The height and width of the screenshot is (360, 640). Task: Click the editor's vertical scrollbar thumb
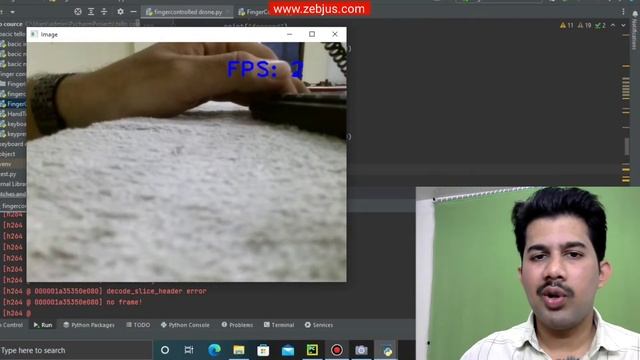tap(627, 147)
